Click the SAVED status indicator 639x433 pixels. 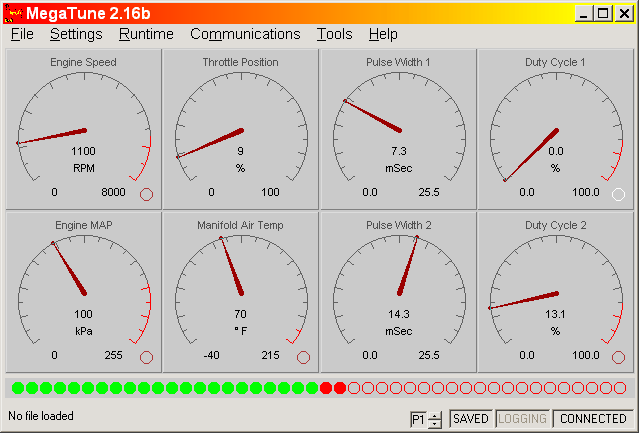point(471,419)
